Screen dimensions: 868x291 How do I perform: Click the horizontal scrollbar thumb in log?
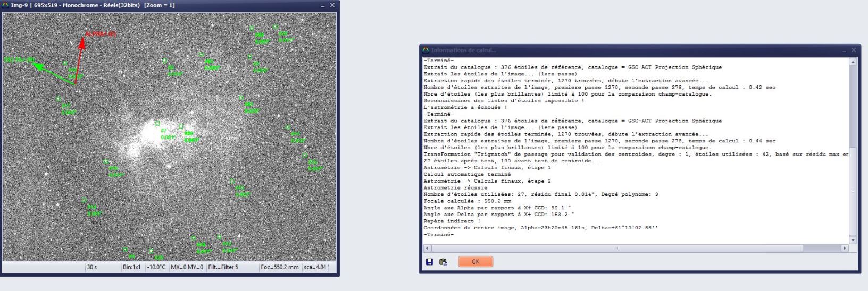(x=616, y=248)
